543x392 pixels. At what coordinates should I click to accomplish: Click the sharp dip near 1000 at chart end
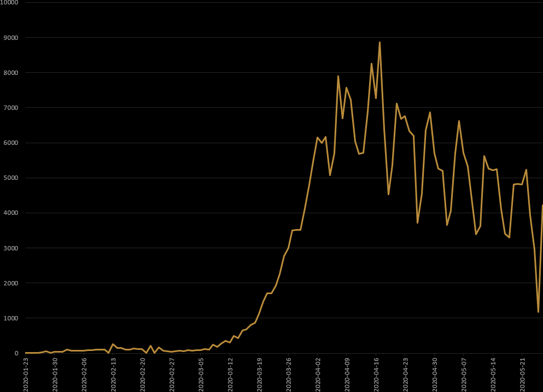(x=538, y=312)
